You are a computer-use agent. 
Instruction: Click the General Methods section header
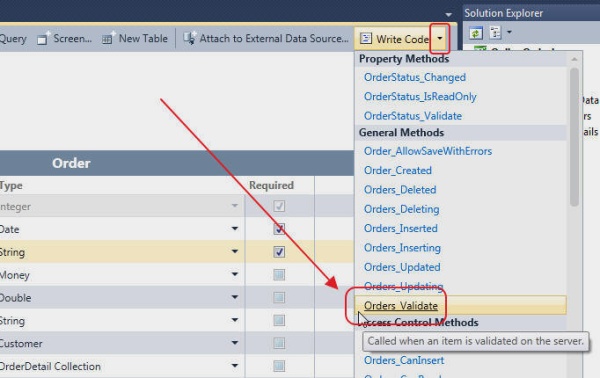click(401, 133)
